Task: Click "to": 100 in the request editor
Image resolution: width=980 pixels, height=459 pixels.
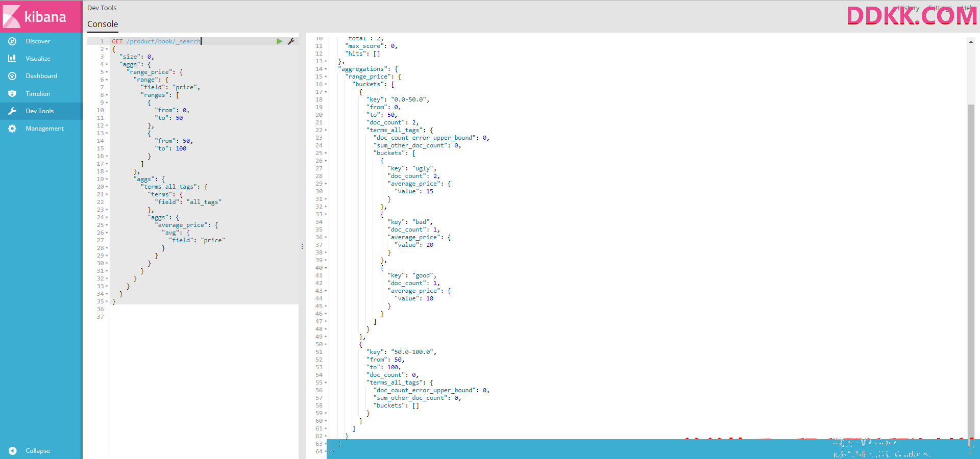Action: 171,148
